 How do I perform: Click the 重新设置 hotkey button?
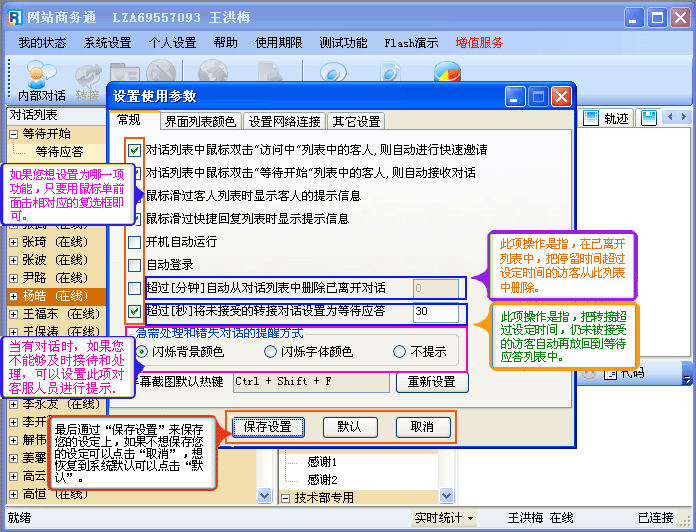[431, 382]
